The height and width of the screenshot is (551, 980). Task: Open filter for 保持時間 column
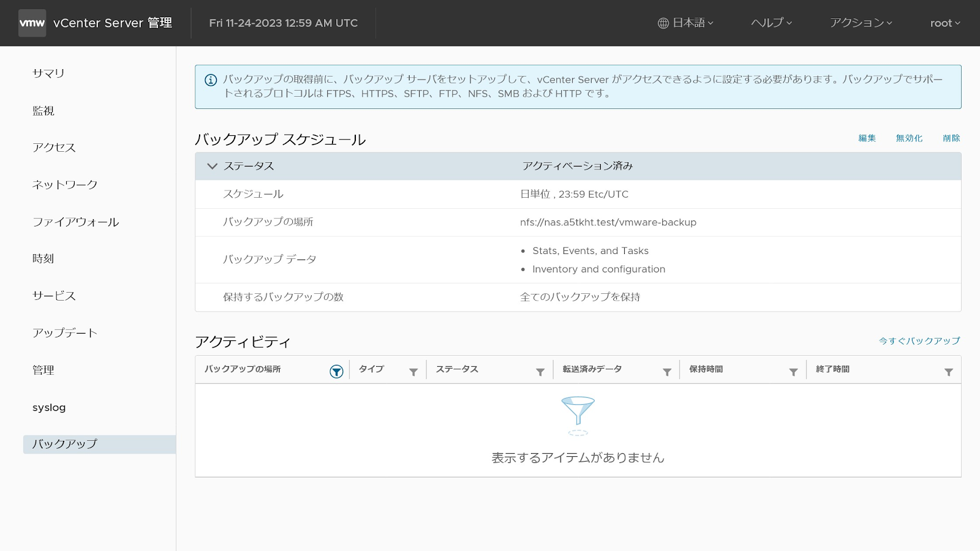click(793, 372)
